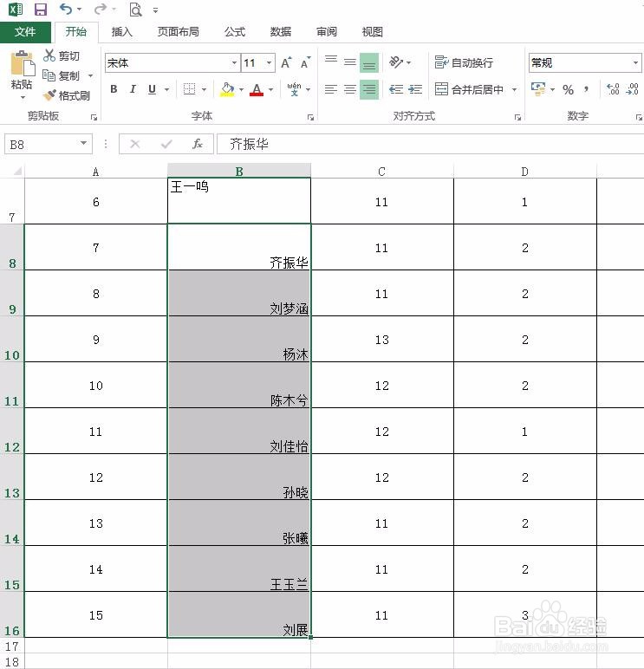
Task: Switch to the 审阅 ribbon tab
Action: [327, 32]
